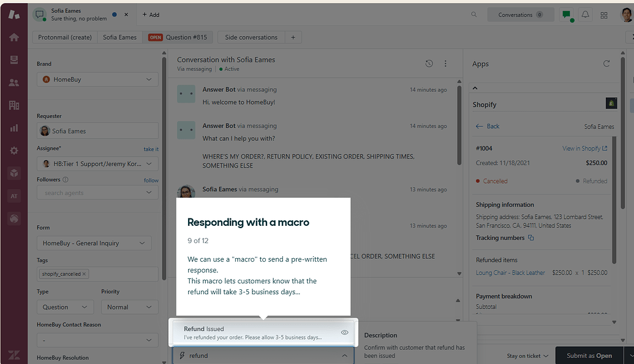Open Customers icon in left sidebar
This screenshot has height=364, width=634.
[13, 83]
